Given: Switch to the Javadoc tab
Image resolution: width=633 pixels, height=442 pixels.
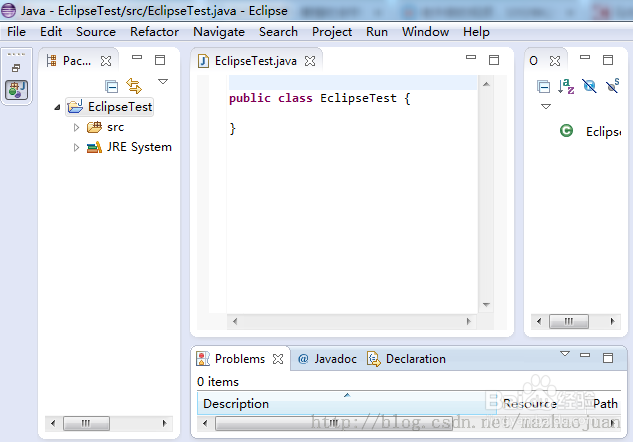Looking at the screenshot, I should pos(327,359).
